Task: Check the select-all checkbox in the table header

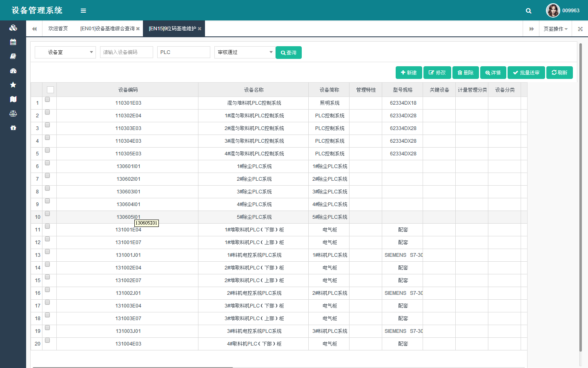Action: [x=50, y=90]
